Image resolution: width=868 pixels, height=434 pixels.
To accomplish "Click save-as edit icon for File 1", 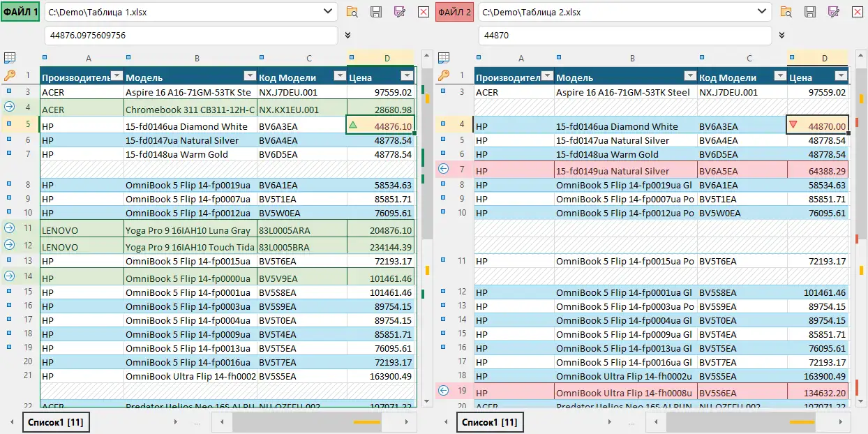I will 400,12.
